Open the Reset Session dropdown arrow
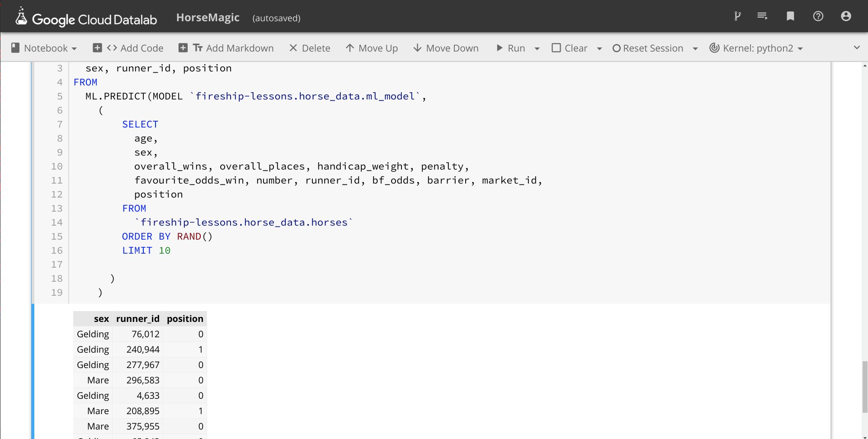 coord(695,48)
